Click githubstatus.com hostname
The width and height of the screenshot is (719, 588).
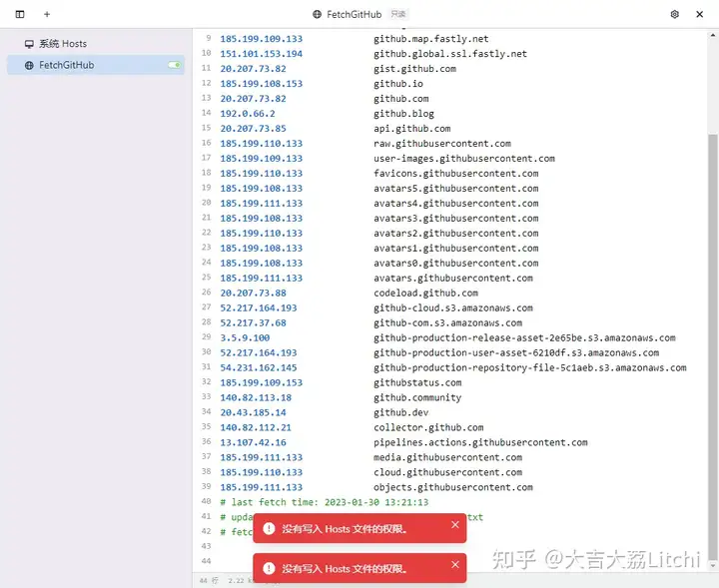(417, 382)
